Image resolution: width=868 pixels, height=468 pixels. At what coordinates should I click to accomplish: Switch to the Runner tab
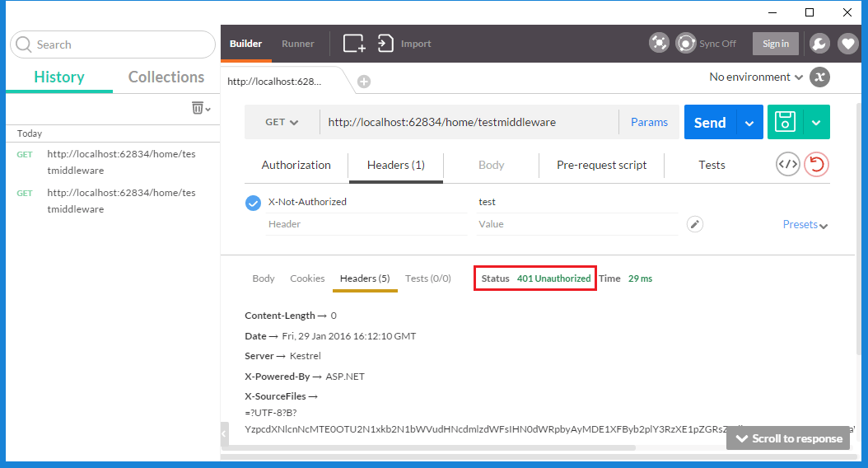298,43
